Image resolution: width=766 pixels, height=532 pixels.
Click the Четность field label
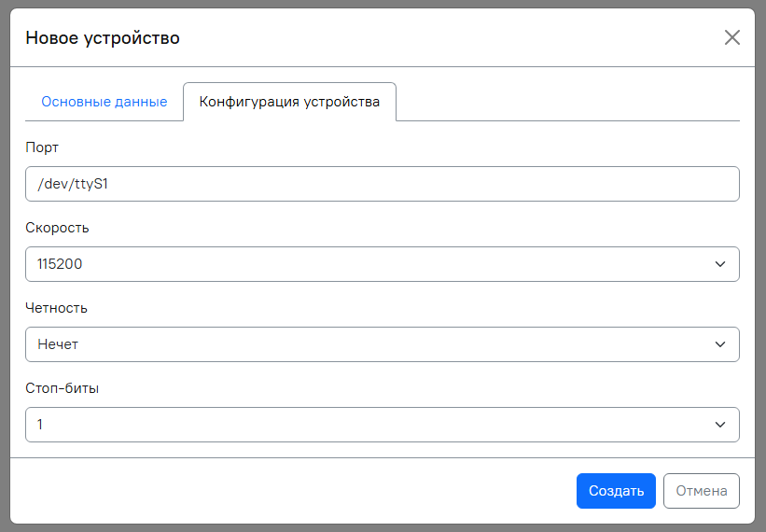tap(56, 308)
